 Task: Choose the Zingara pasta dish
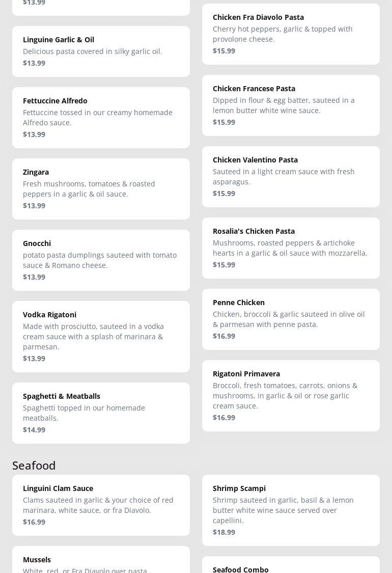[x=101, y=189]
